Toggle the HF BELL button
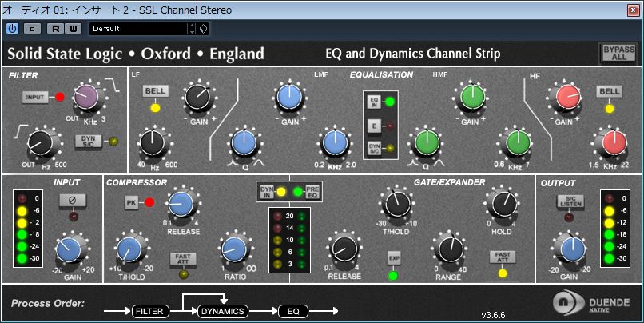Image resolution: width=644 pixels, height=323 pixels. tap(609, 91)
